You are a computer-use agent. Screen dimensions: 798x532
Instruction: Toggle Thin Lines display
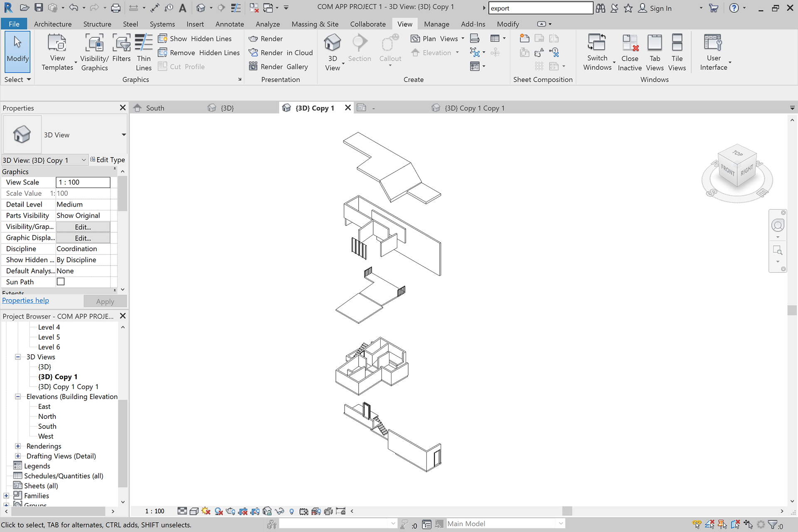[x=144, y=53]
